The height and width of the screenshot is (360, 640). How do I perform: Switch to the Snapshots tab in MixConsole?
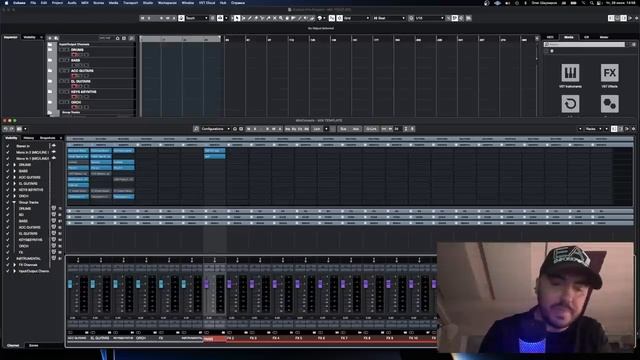(x=48, y=138)
